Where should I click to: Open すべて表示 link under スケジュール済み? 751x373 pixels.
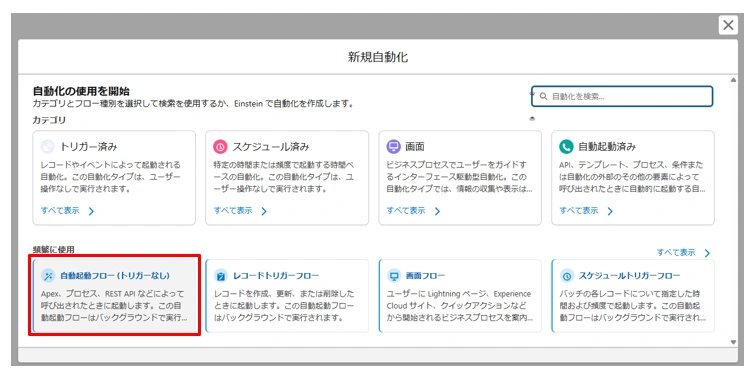click(x=233, y=211)
